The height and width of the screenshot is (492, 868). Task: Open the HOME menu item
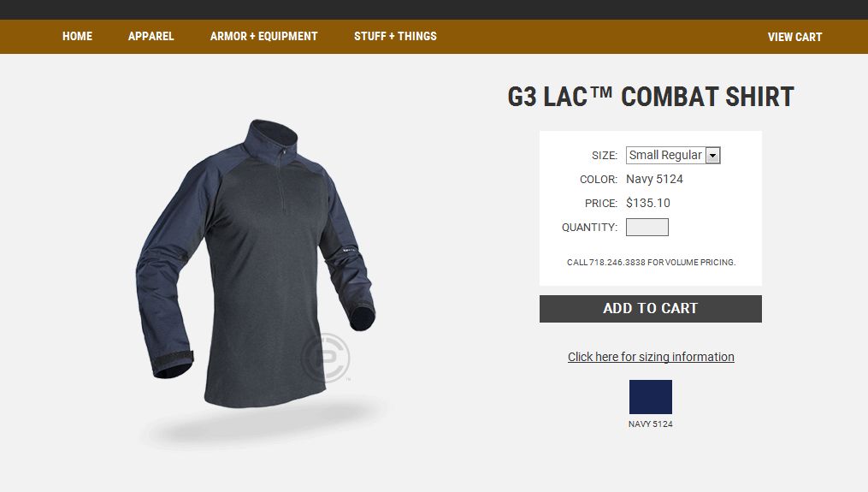pyautogui.click(x=77, y=37)
